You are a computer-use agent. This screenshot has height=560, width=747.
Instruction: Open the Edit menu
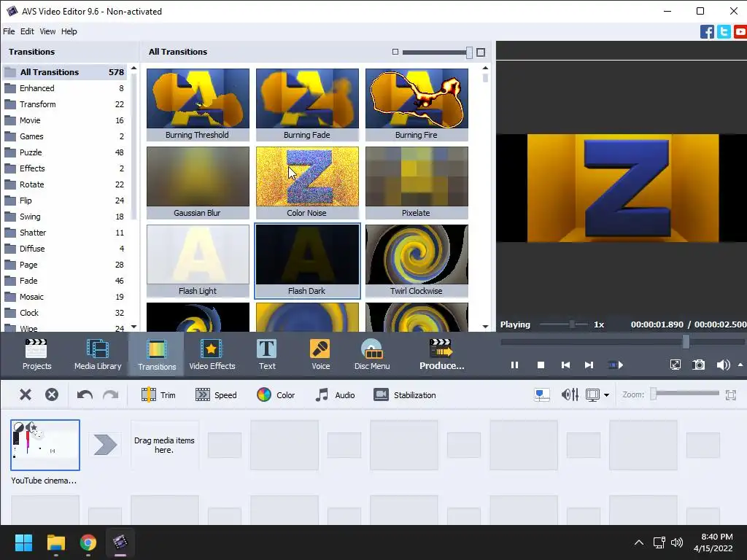pos(27,31)
